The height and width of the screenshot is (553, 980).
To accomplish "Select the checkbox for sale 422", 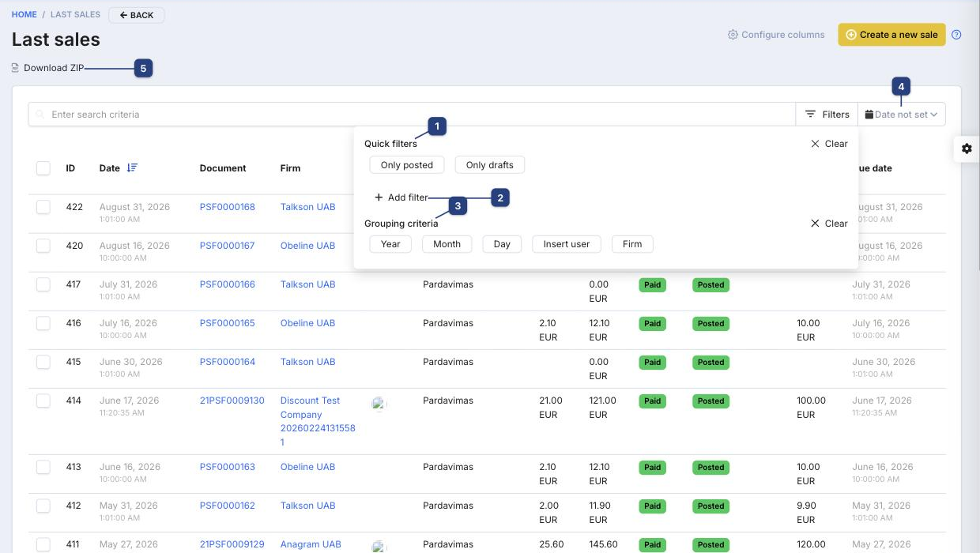I will (43, 207).
